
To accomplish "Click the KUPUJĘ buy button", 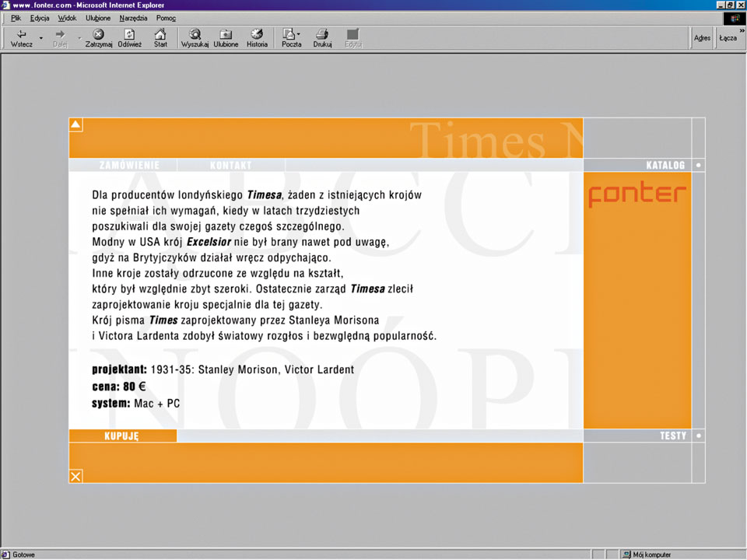I will [122, 436].
